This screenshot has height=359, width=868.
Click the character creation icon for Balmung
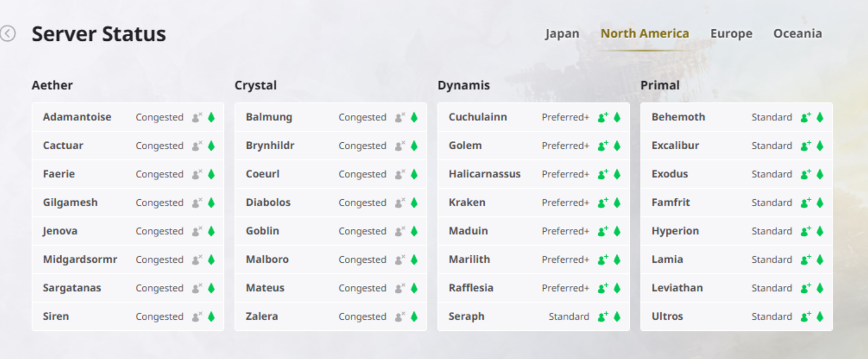400,117
